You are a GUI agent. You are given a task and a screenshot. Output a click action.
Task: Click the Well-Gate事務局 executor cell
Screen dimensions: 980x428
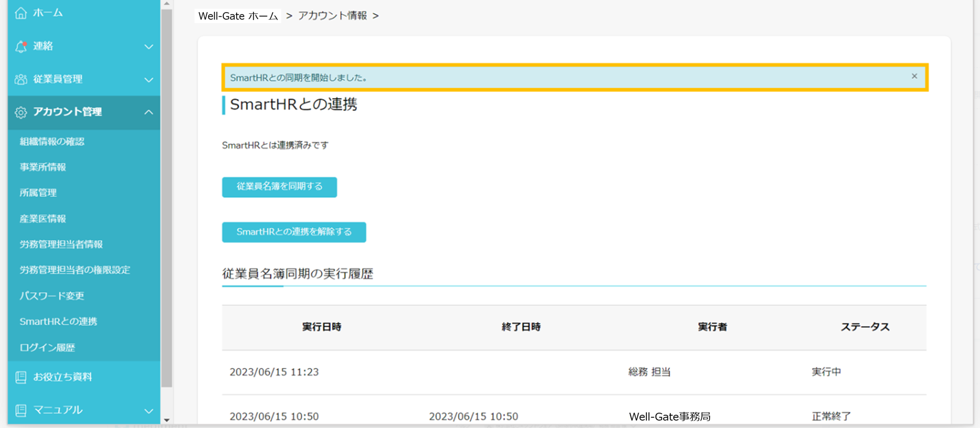670,417
